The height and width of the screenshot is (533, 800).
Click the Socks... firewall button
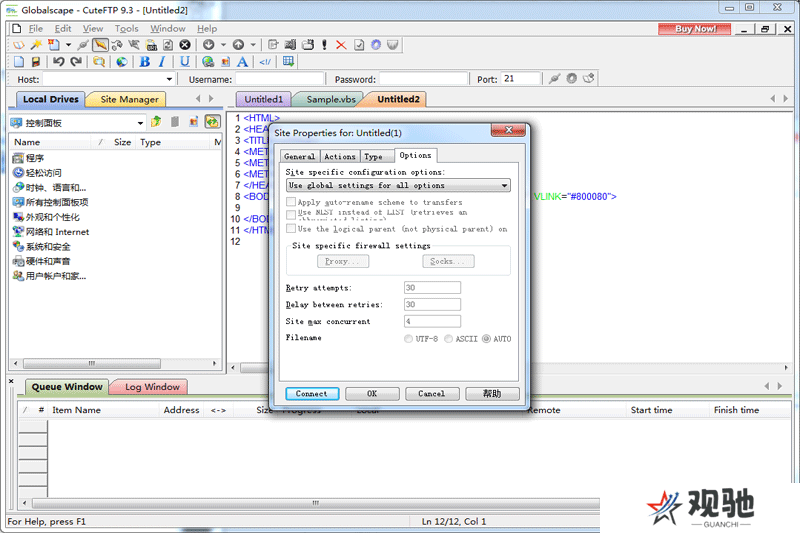pos(448,261)
